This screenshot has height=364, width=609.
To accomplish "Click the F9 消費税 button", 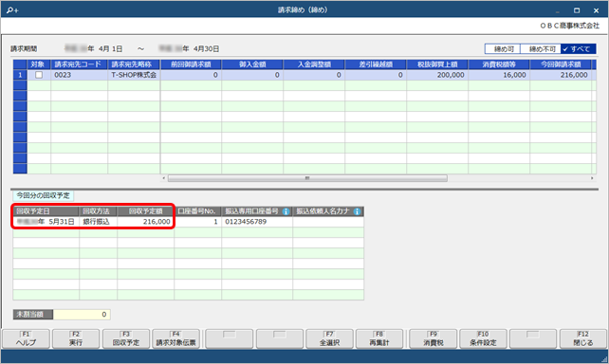I will tap(434, 338).
